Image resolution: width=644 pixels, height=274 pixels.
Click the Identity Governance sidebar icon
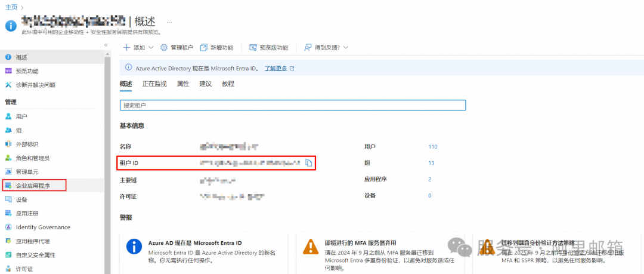[x=8, y=227]
